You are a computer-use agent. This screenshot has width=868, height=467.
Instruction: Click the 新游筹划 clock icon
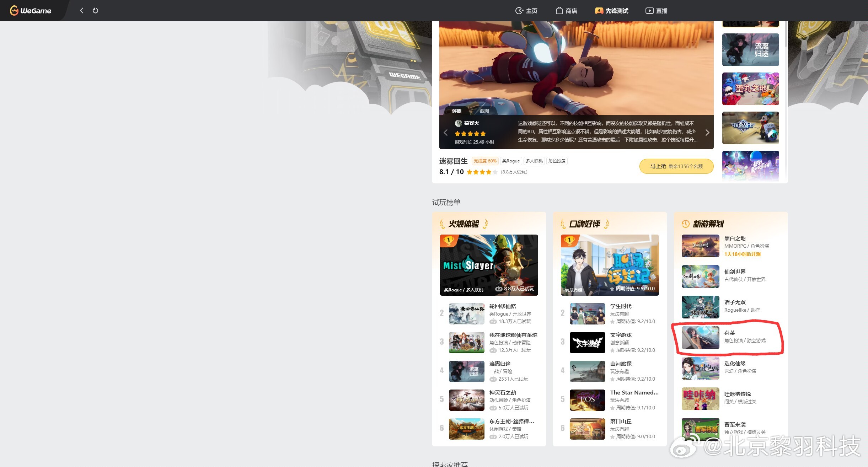[x=685, y=224]
